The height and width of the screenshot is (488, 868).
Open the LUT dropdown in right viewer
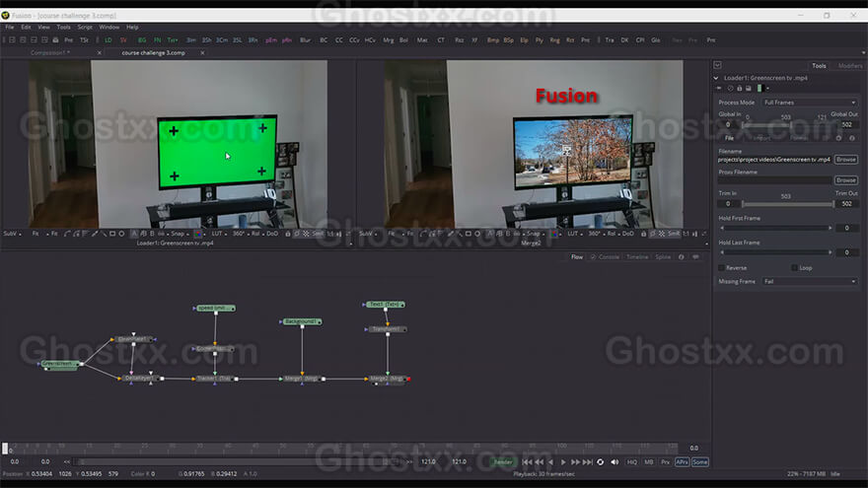click(575, 234)
